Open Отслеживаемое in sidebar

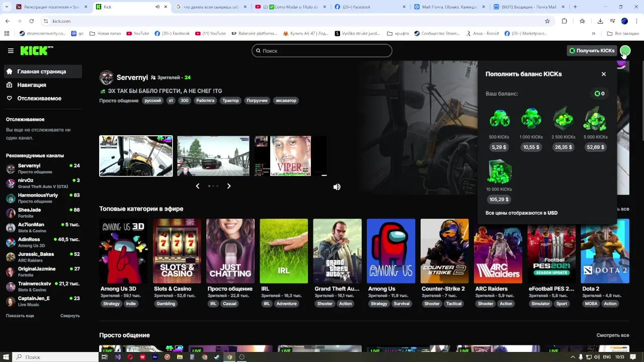[43, 99]
